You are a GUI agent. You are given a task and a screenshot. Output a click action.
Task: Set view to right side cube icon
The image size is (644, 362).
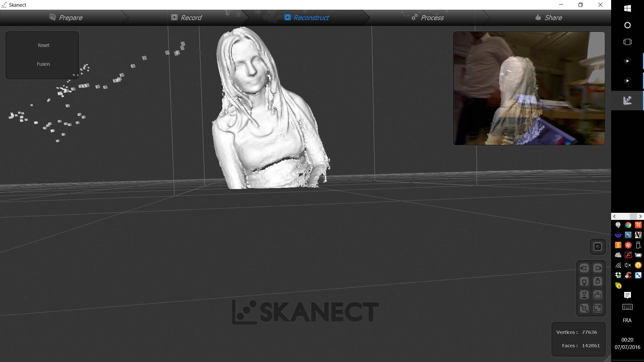pyautogui.click(x=597, y=268)
